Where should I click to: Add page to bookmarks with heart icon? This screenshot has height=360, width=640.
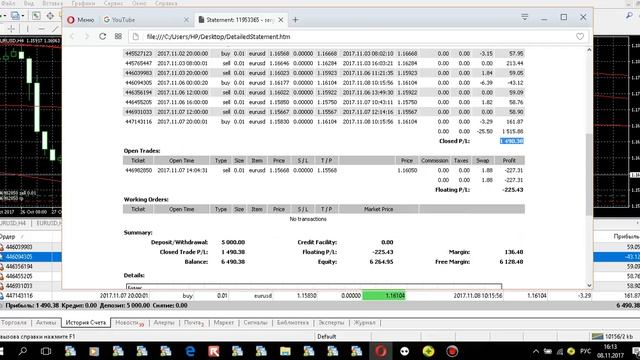click(580, 36)
